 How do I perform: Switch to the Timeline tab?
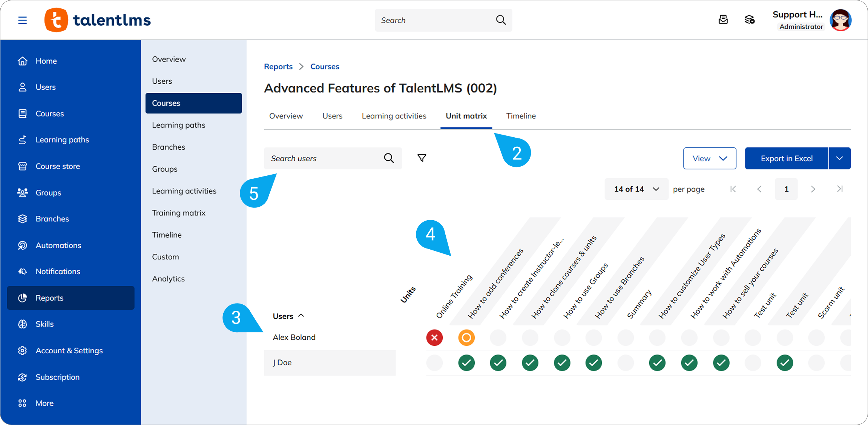pyautogui.click(x=521, y=116)
